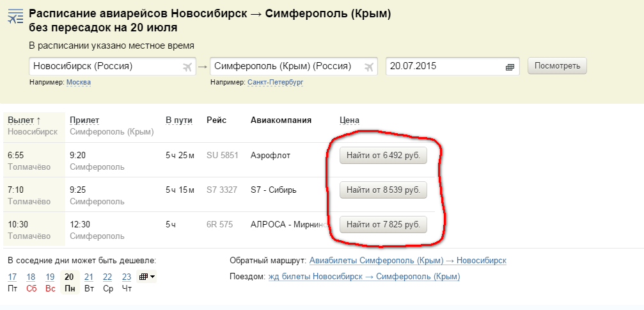644x310 pixels.
Task: Click the Санкт-Петербург example link
Action: tap(275, 82)
